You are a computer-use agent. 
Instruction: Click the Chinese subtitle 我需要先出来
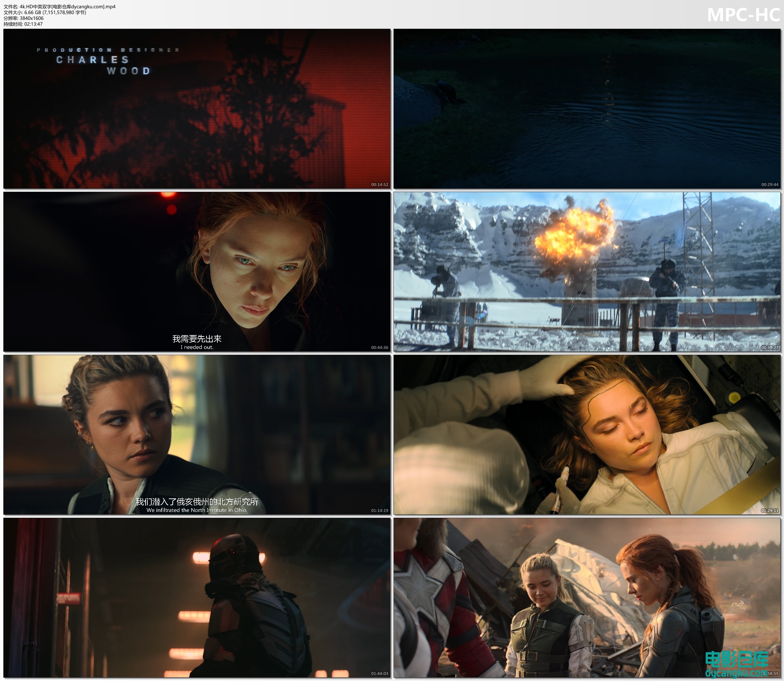[x=197, y=338]
